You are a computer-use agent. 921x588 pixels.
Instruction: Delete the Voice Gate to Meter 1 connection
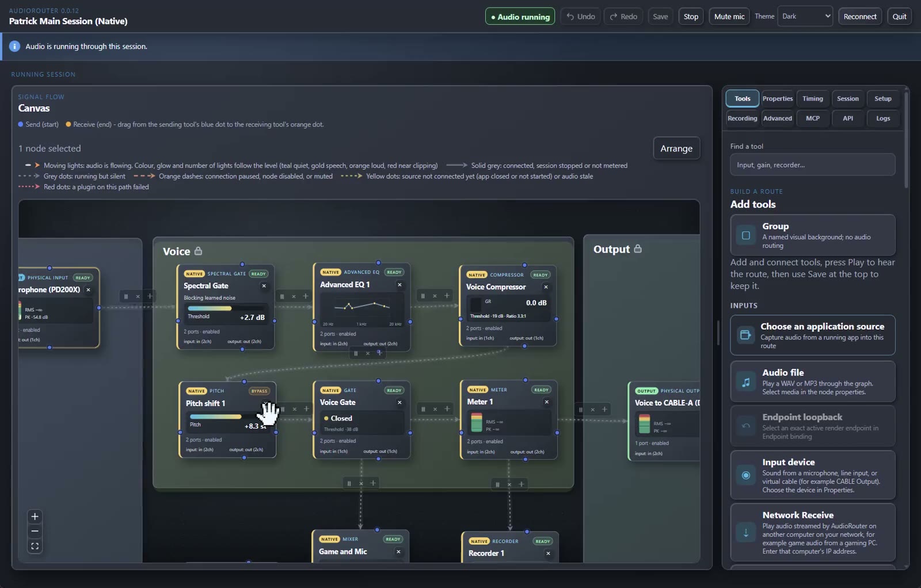point(435,409)
